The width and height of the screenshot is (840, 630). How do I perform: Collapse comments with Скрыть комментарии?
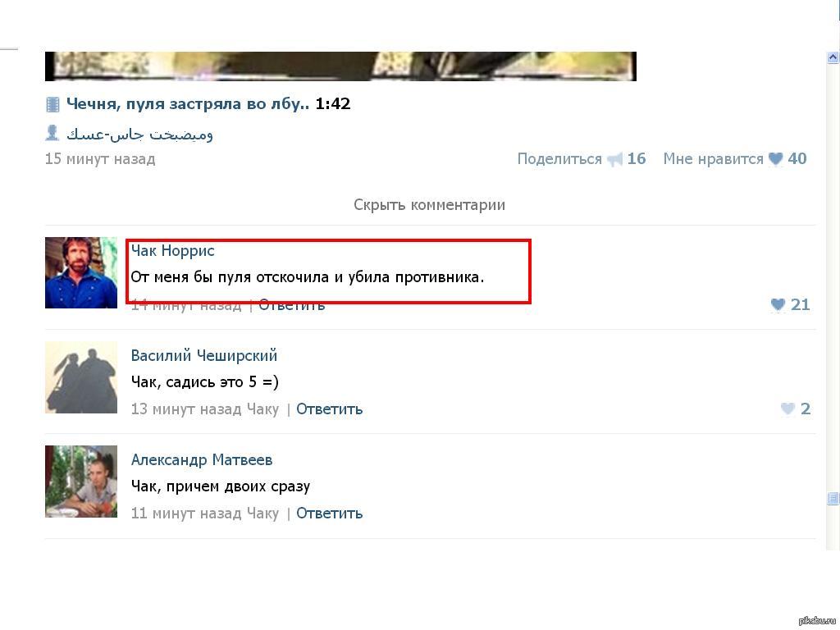click(429, 204)
